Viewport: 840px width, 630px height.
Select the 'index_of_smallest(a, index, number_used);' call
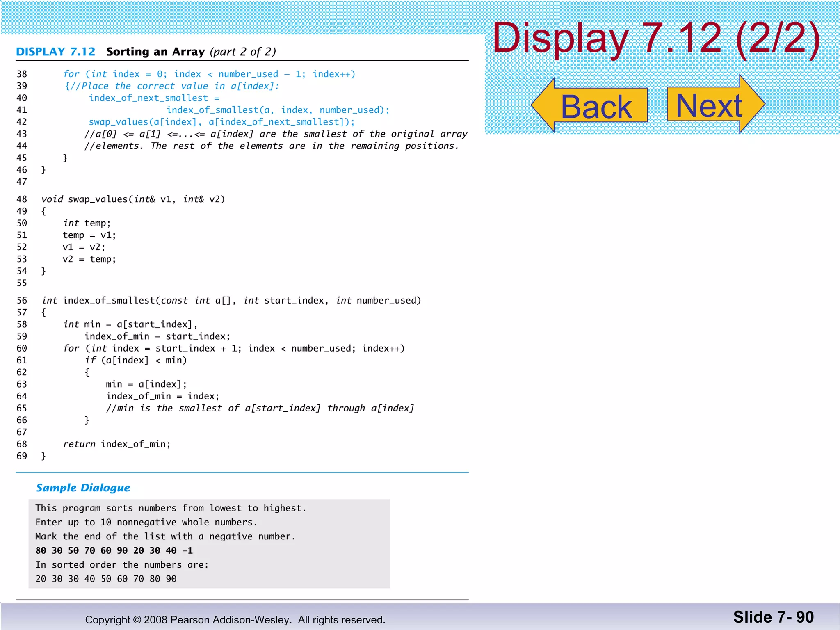tap(278, 110)
